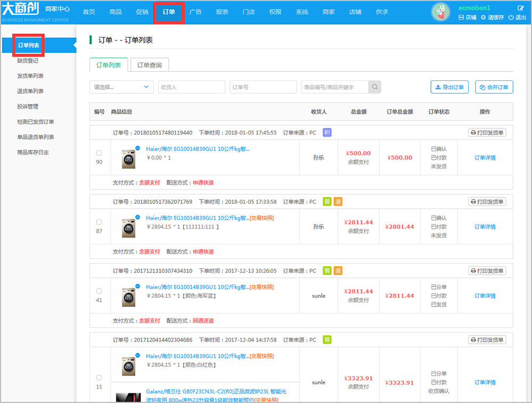This screenshot has height=403, width=532.
Task: Print delivery slip for order 2018010517480119440
Action: pos(487,133)
